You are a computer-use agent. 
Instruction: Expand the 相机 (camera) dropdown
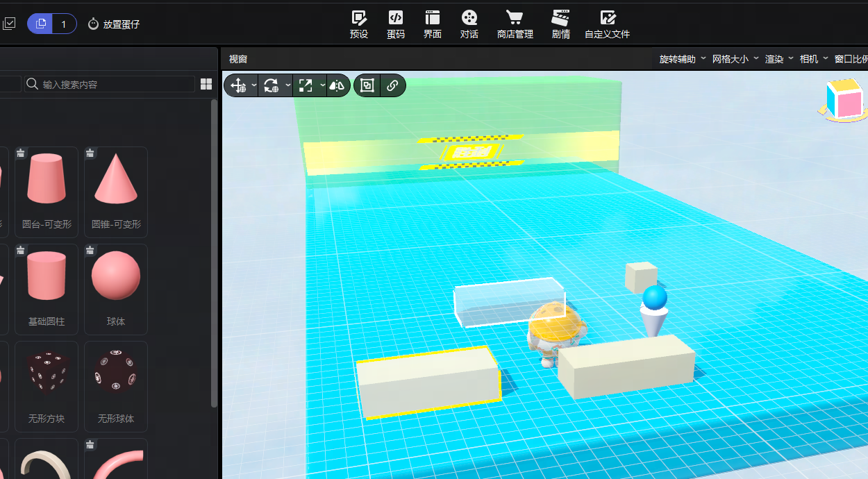click(x=814, y=59)
